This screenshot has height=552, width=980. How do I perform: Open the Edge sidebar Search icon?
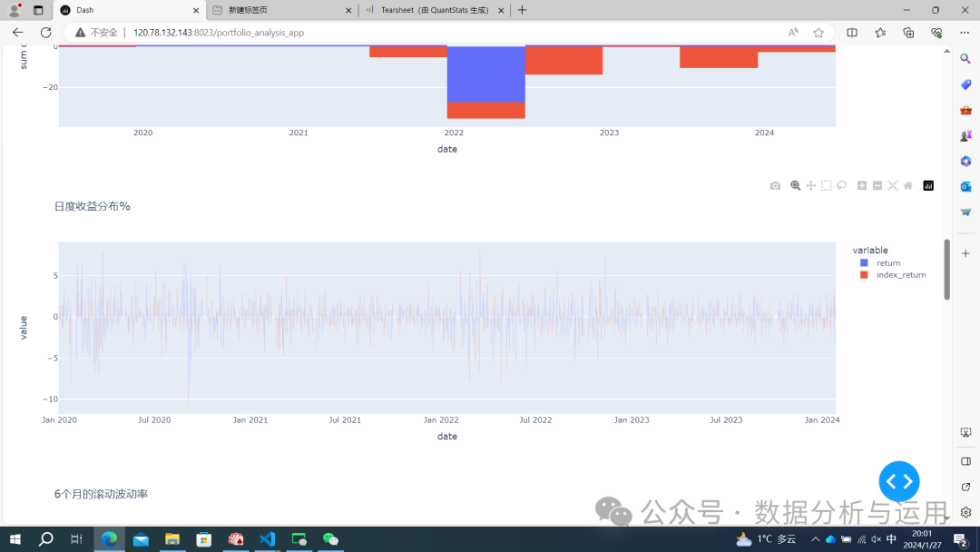[965, 59]
